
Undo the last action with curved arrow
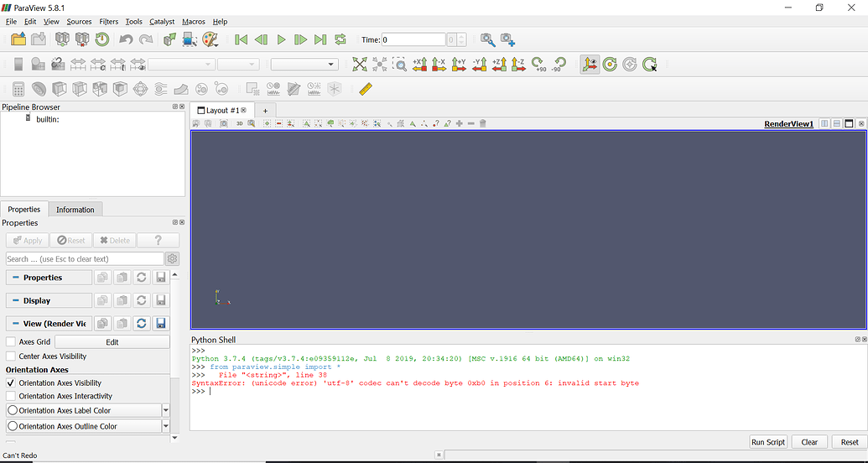click(x=126, y=39)
